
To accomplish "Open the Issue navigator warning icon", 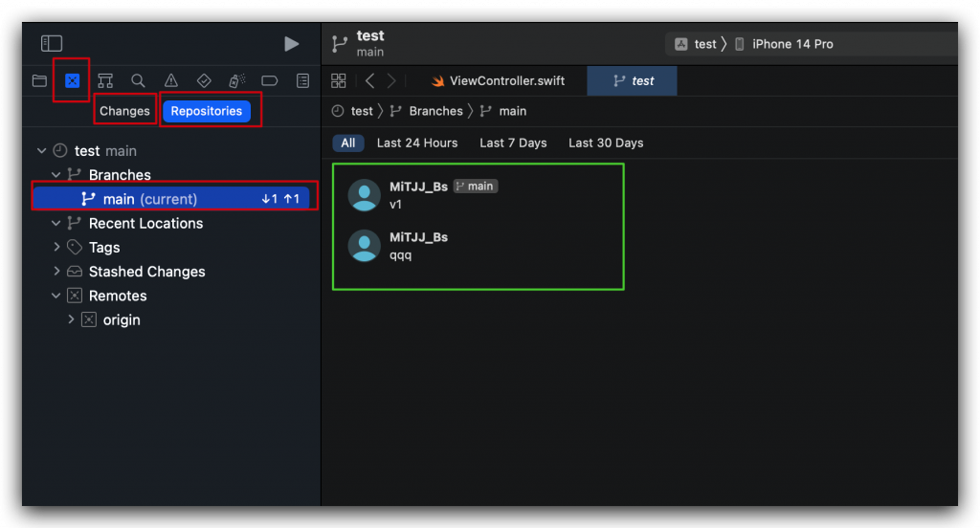I will (170, 80).
